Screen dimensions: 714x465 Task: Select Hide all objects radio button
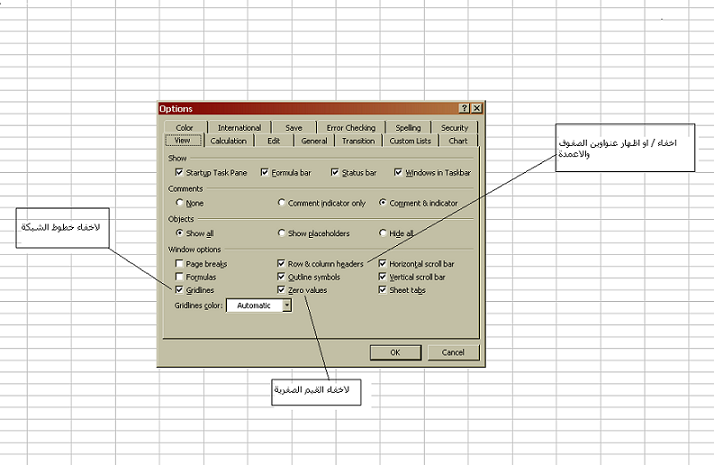pos(383,233)
